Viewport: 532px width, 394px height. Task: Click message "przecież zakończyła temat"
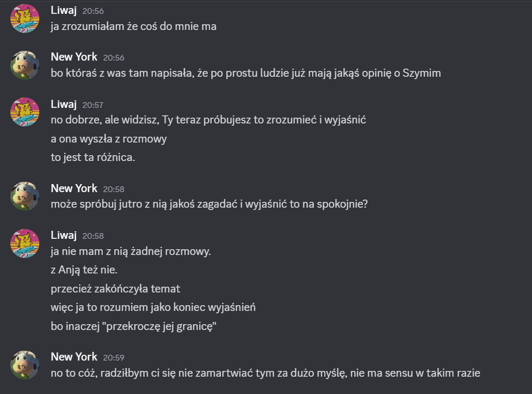pyautogui.click(x=115, y=289)
